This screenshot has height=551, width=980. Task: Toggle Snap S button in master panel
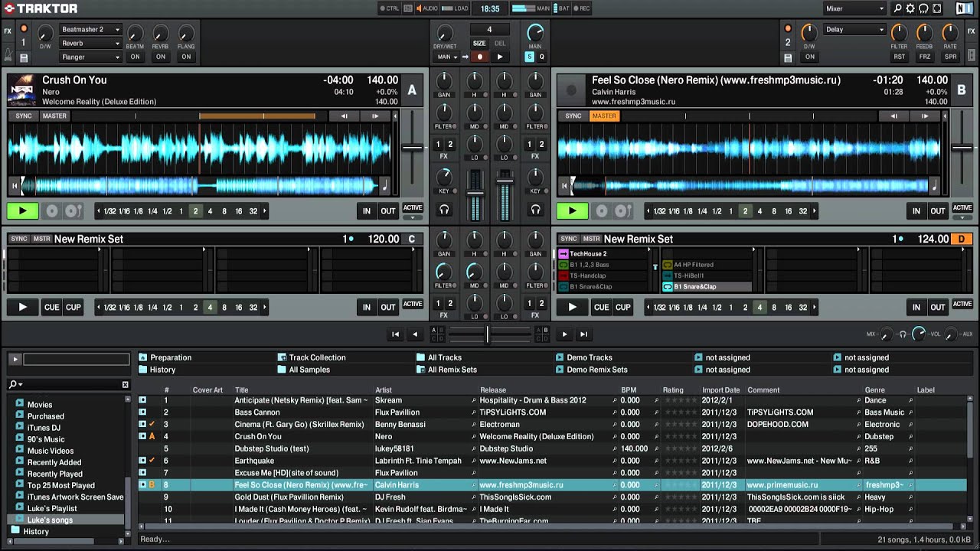529,57
